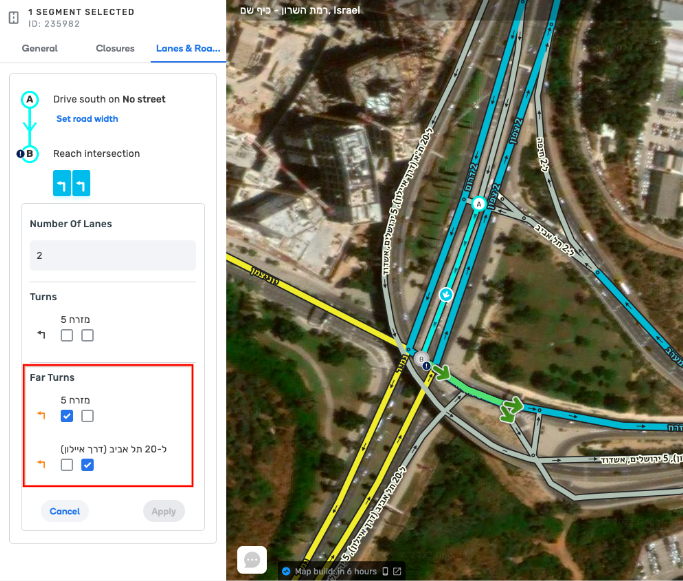
Task: Click the upper green turn arrow at junction
Action: click(x=443, y=372)
